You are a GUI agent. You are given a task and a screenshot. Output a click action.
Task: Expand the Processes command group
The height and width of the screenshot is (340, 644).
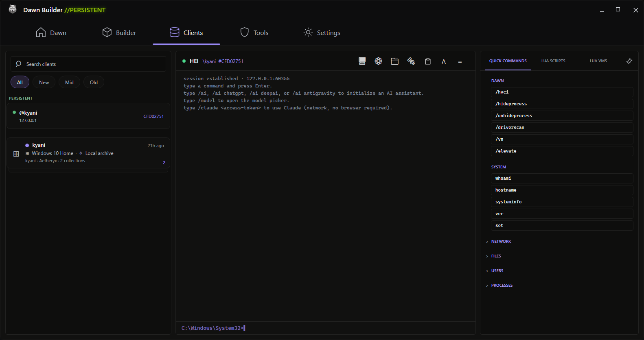point(499,286)
